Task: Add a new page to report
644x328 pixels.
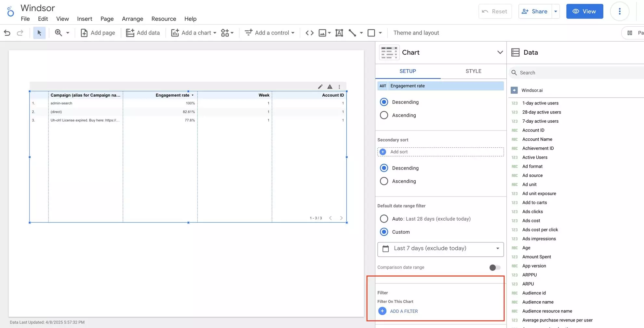Action: pyautogui.click(x=98, y=33)
